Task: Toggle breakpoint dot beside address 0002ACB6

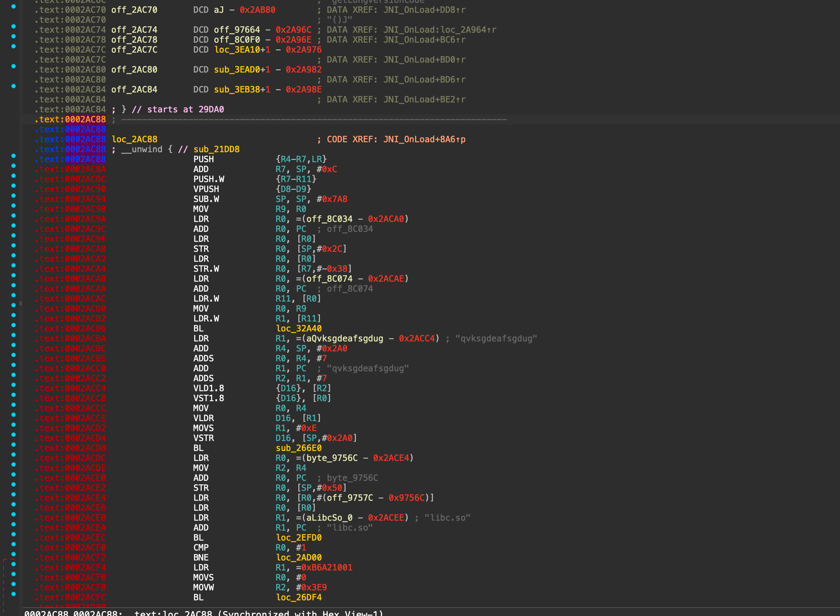Action: tap(14, 325)
